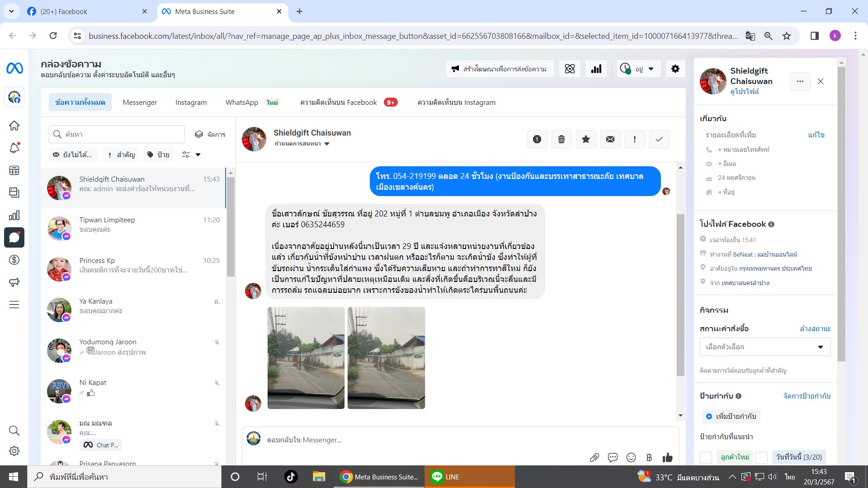Send thumbs up like in reply box
This screenshot has width=868, height=488.
[667, 457]
